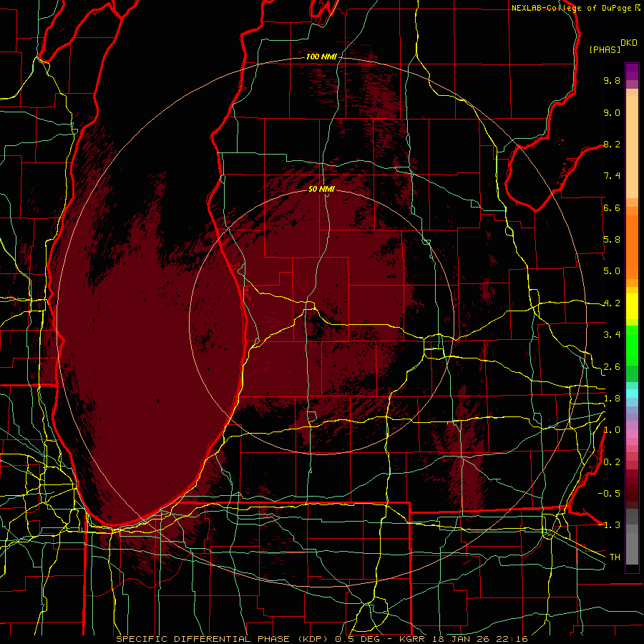644x644 pixels.
Task: Click the 100 NMI range ring label
Action: [321, 57]
